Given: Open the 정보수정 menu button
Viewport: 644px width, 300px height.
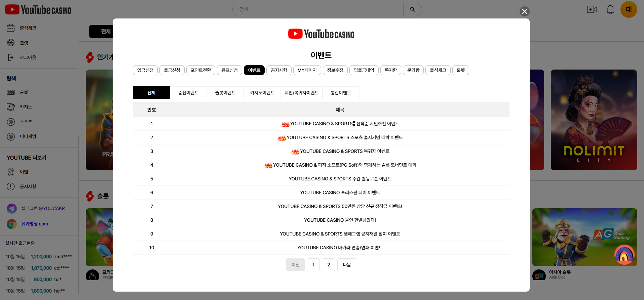Looking at the screenshot, I should click(x=335, y=70).
